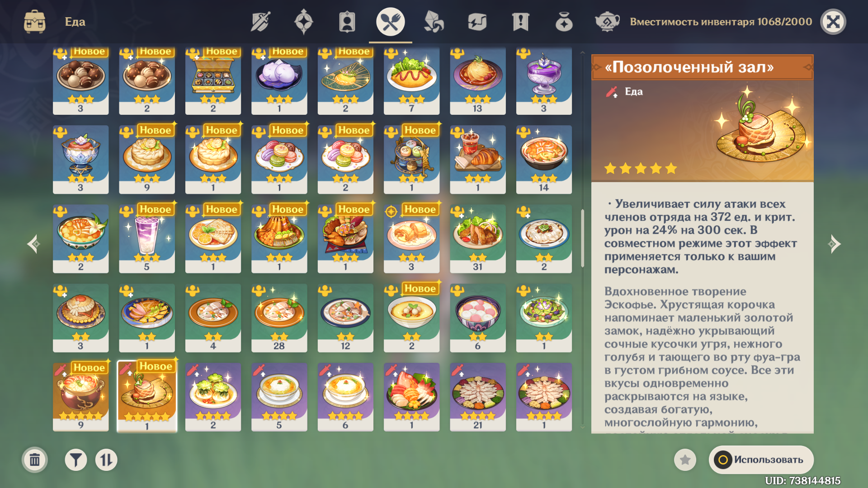The image size is (868, 488).
Task: Select the purple drink with count 5
Action: 147,239
